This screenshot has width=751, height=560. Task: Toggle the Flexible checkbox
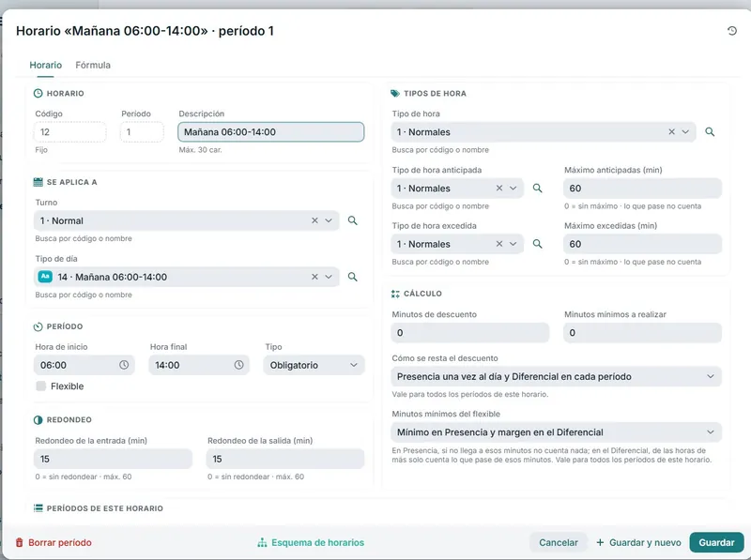point(40,386)
